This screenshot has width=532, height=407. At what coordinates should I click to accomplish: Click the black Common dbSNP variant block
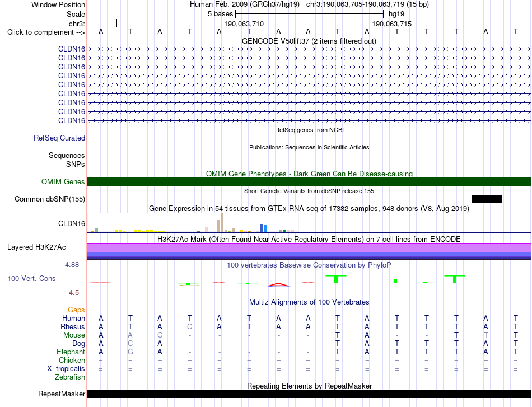click(x=487, y=199)
